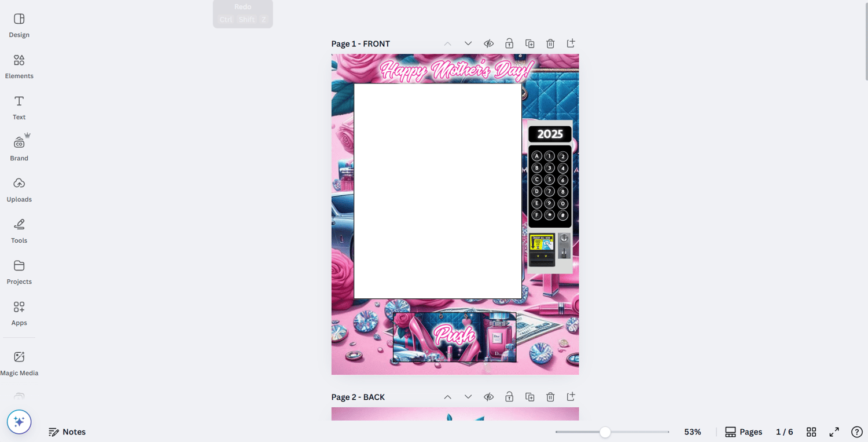Enter fullscreen present mode
The width and height of the screenshot is (868, 442).
point(834,432)
